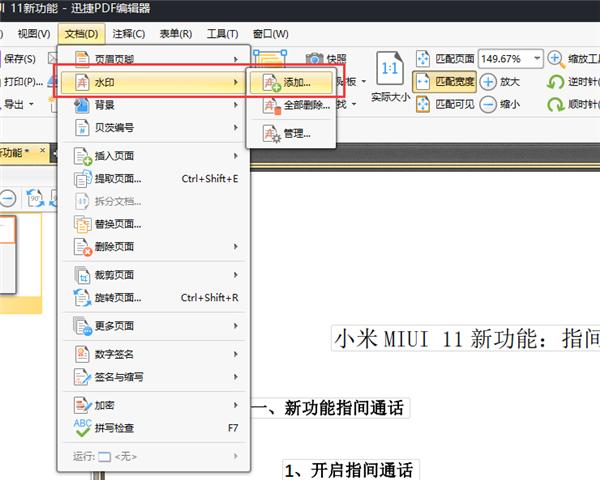Open the 签名与缩写 menu entry
This screenshot has height=480, width=600.
154,377
